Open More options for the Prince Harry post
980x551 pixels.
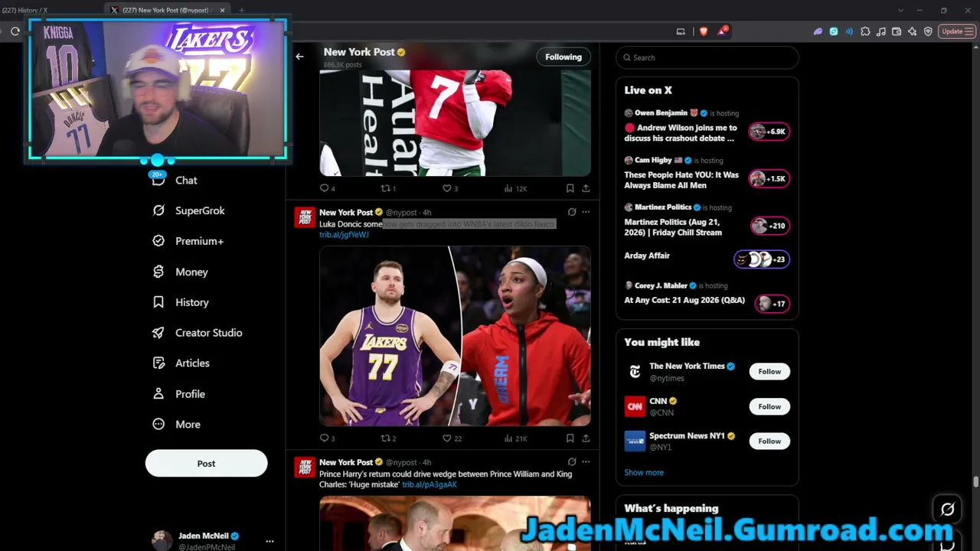pyautogui.click(x=586, y=462)
